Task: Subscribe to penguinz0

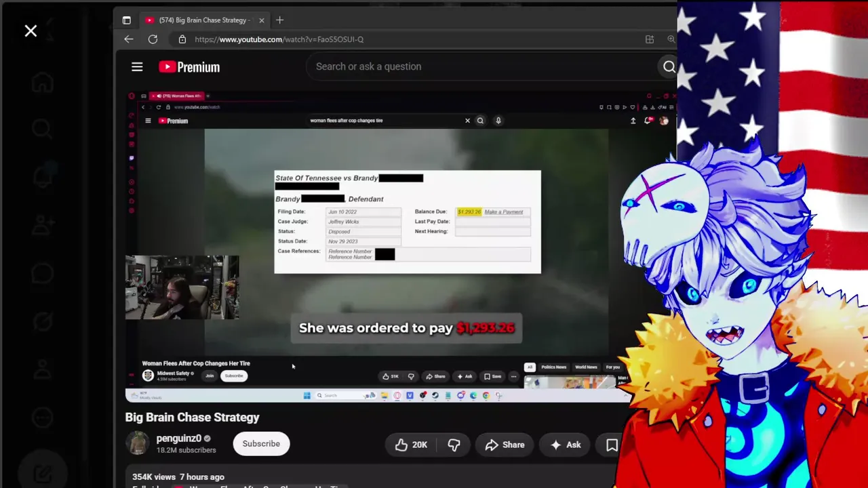Action: [261, 444]
